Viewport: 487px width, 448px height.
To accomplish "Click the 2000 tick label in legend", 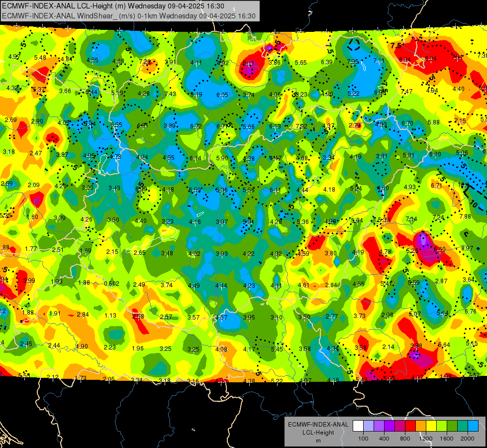I will point(468,439).
